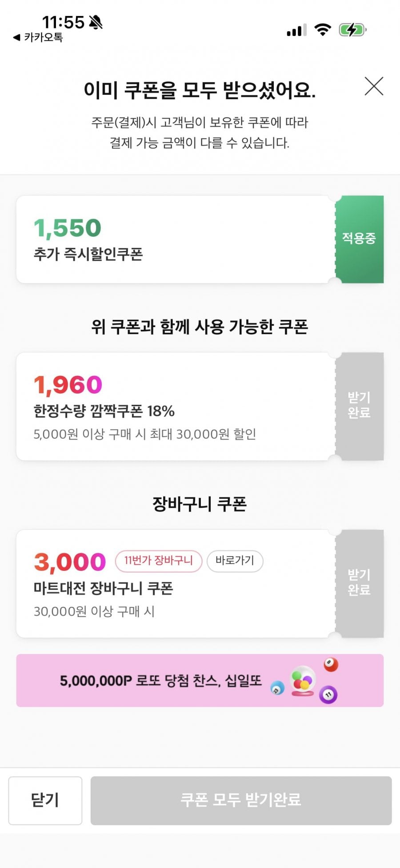Screen dimensions: 400x868
Task: Tap the red number 8 lottery ball
Action: click(x=331, y=664)
